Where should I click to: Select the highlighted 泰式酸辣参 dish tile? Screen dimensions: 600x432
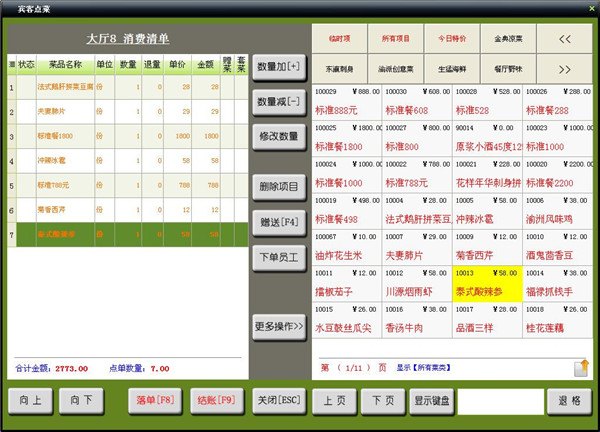487,284
